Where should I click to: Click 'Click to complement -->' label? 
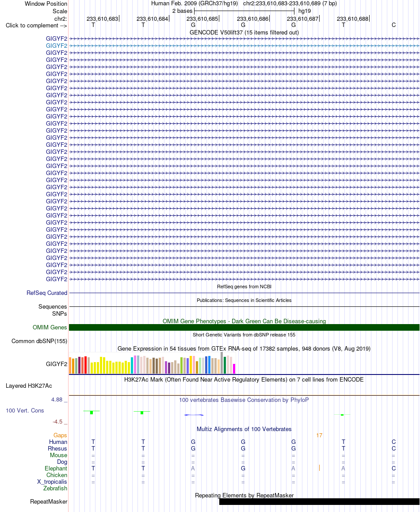click(x=36, y=26)
